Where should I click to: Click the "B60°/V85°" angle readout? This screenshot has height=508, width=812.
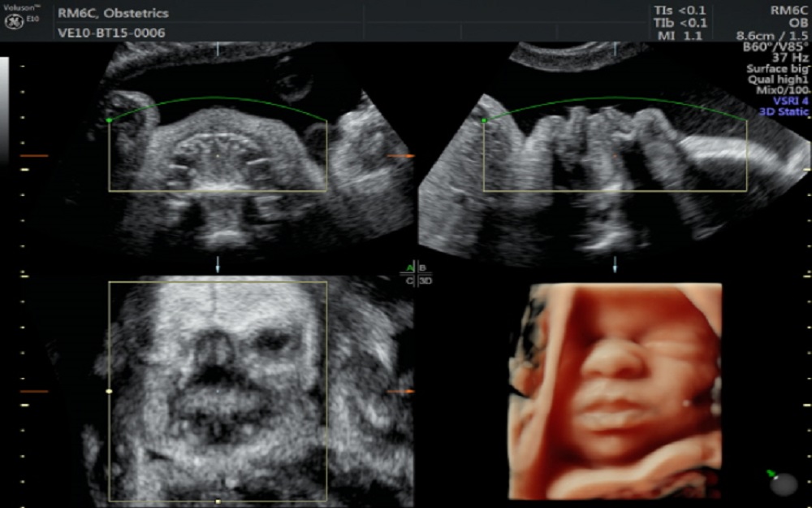(x=775, y=46)
